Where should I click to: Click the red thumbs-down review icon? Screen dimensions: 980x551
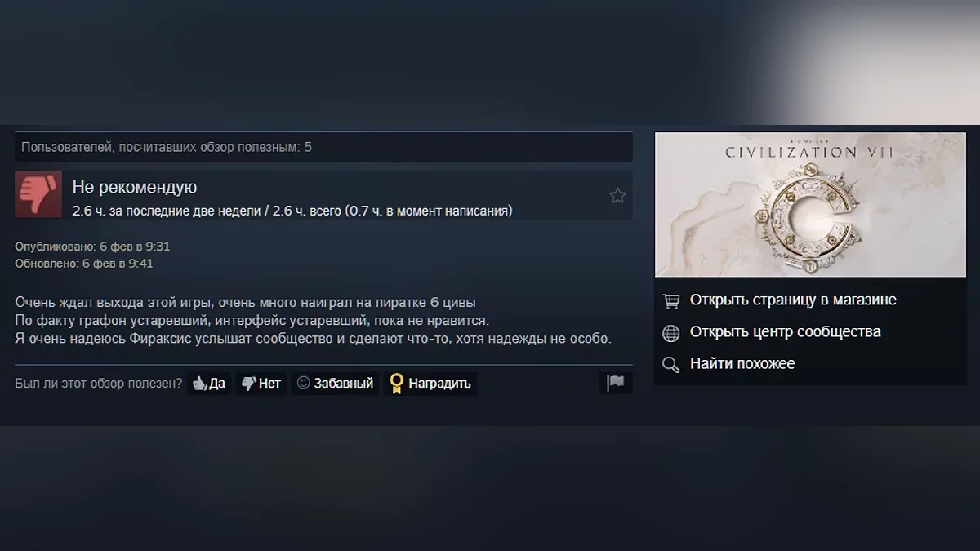[38, 194]
